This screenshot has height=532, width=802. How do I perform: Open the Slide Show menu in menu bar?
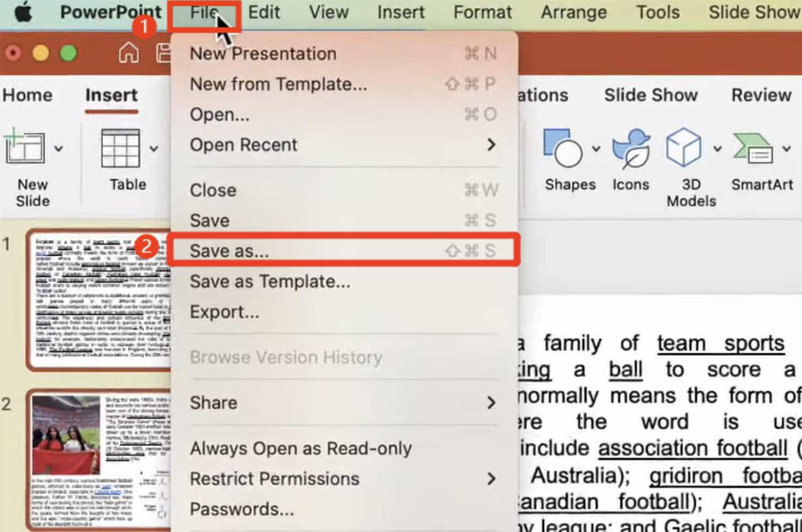pyautogui.click(x=754, y=12)
